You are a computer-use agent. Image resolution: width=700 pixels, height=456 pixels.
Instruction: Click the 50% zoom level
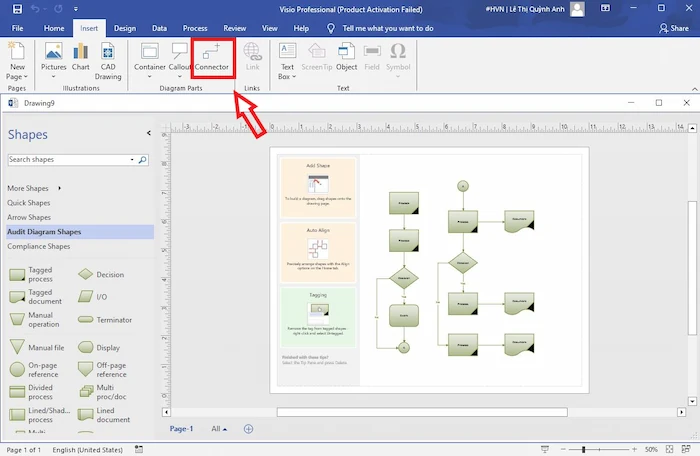(x=651, y=449)
